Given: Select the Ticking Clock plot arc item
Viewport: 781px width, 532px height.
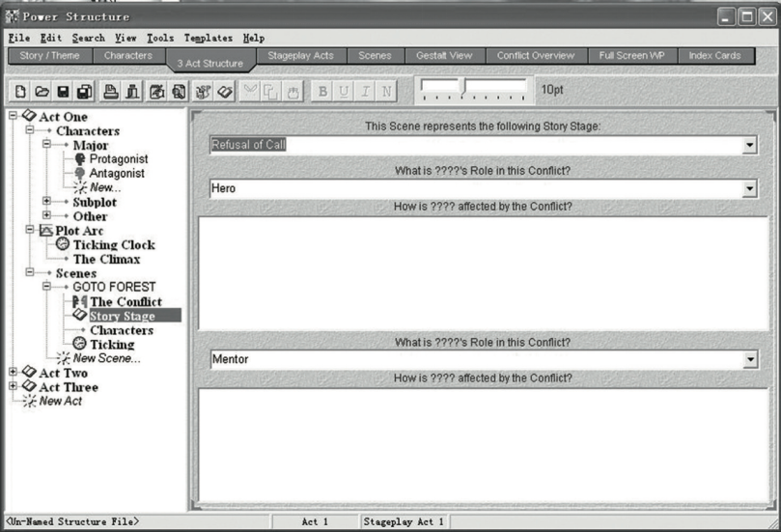Looking at the screenshot, I should [114, 244].
